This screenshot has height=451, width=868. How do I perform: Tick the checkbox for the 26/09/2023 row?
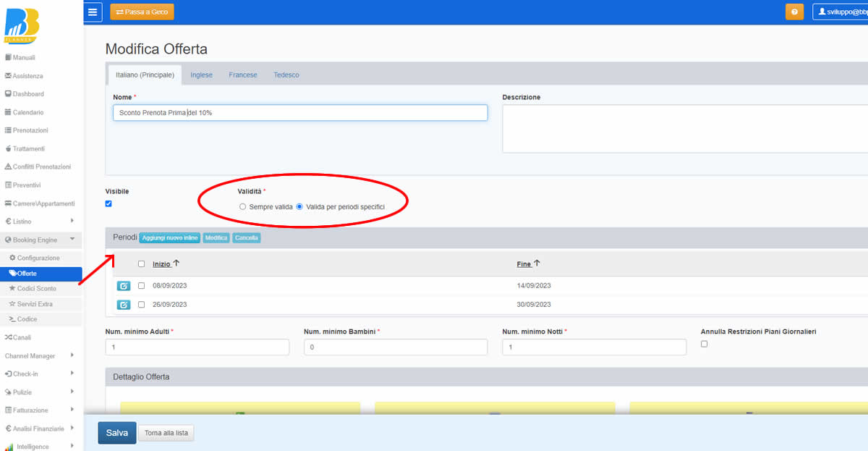point(141,305)
